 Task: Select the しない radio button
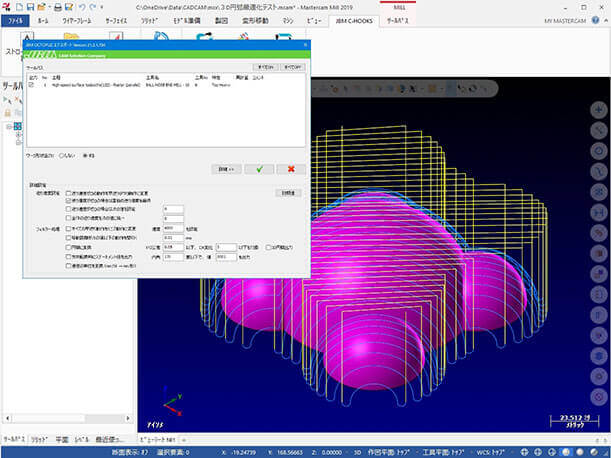tap(61, 156)
